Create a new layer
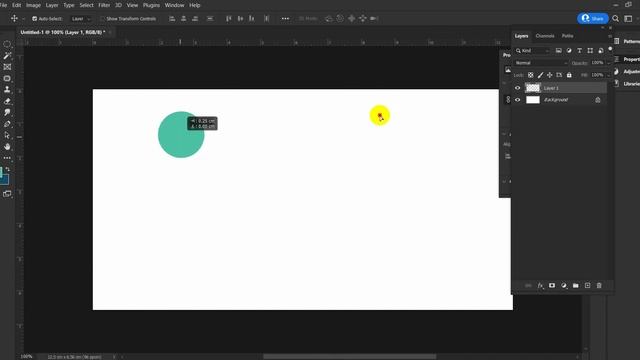The height and width of the screenshot is (360, 640). (x=587, y=286)
